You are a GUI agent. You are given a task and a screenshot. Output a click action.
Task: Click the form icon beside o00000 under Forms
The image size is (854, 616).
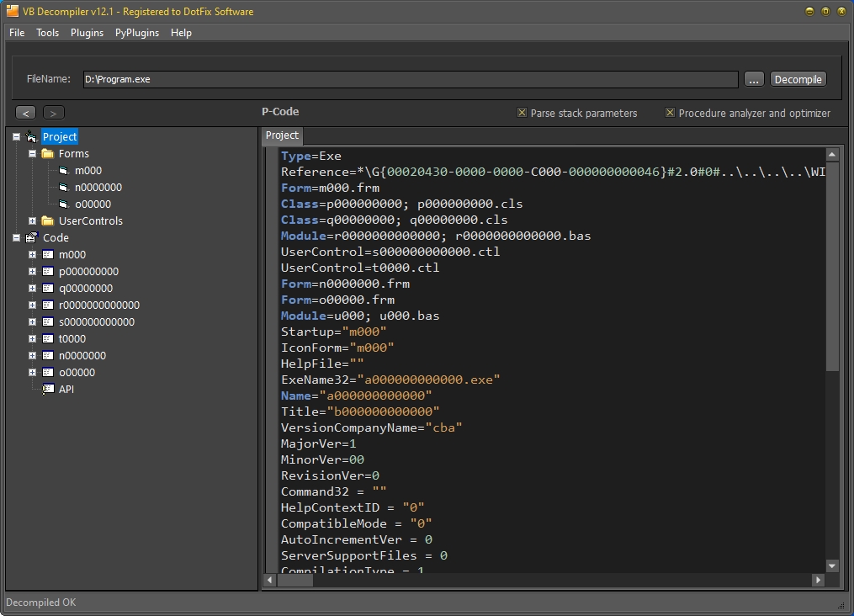(64, 204)
